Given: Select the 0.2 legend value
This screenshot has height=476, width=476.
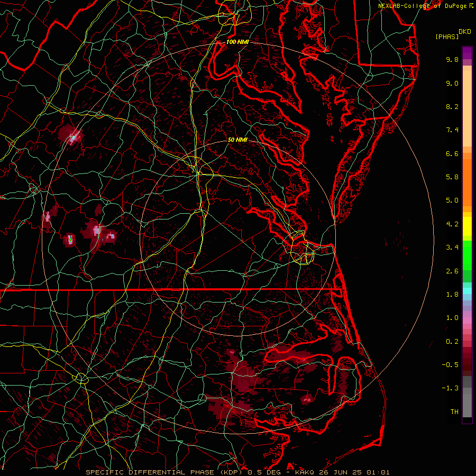Looking at the screenshot, I should [x=452, y=342].
